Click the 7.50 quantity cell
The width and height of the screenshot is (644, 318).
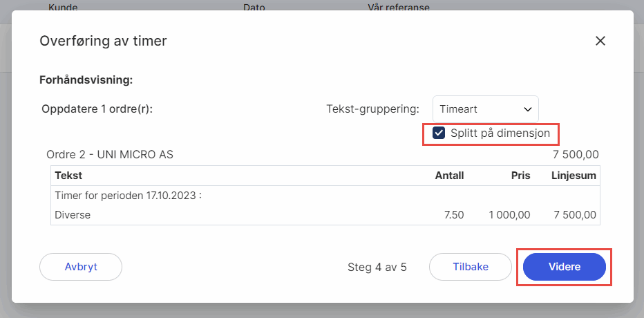(x=453, y=215)
